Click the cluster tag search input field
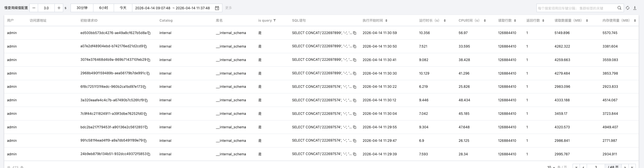The width and height of the screenshot is (644, 168). 576,8
